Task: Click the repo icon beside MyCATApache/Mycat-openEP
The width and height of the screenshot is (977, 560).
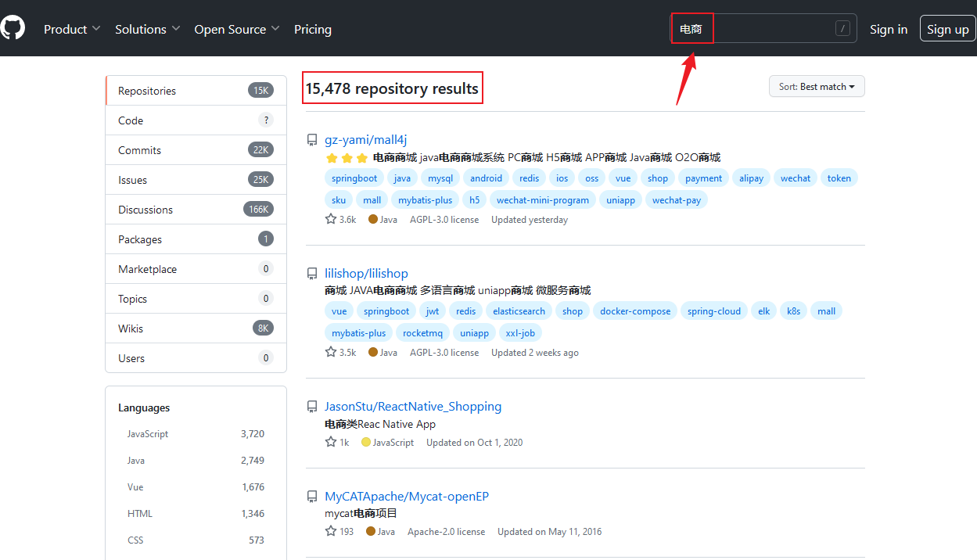Action: (x=312, y=496)
